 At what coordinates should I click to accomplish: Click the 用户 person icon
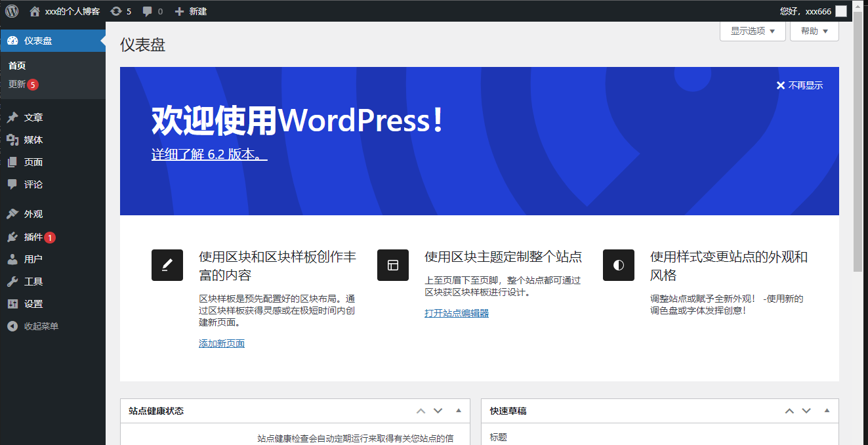(x=12, y=259)
